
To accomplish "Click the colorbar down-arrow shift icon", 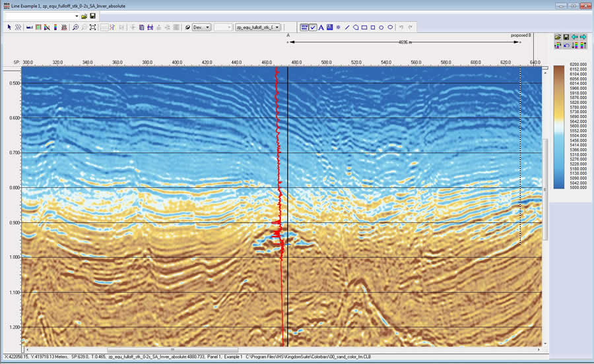I will (575, 45).
